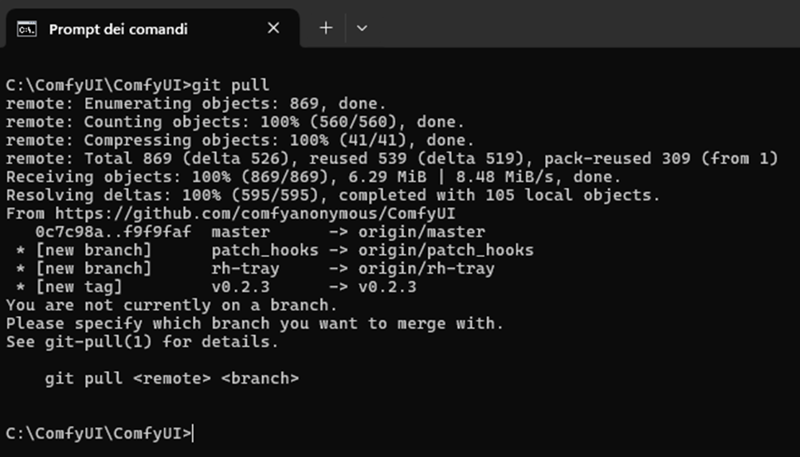Viewport: 800px width, 457px height.
Task: Click the 'See git-pull(1) for details' line
Action: pyautogui.click(x=142, y=342)
